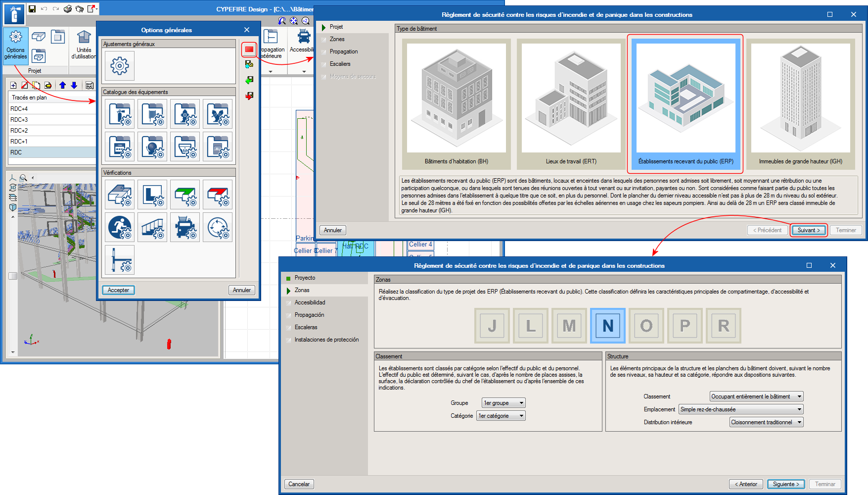The height and width of the screenshot is (495, 868).
Task: Click the save disk icon in title bar
Action: [32, 9]
